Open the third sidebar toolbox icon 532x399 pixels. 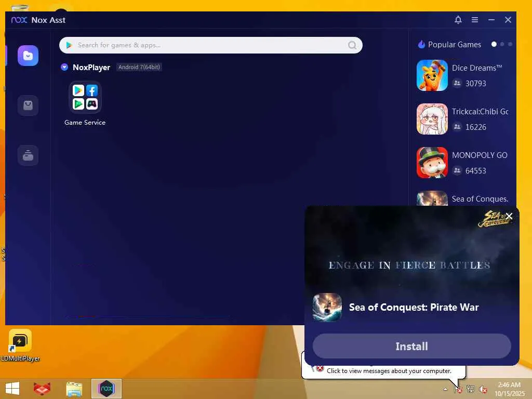coord(28,155)
